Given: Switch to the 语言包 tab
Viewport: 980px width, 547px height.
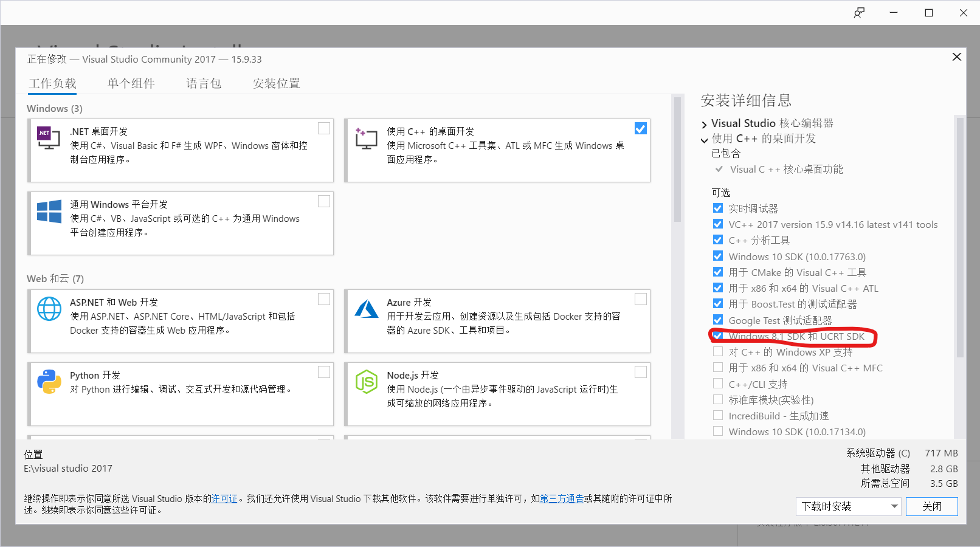Looking at the screenshot, I should click(204, 83).
